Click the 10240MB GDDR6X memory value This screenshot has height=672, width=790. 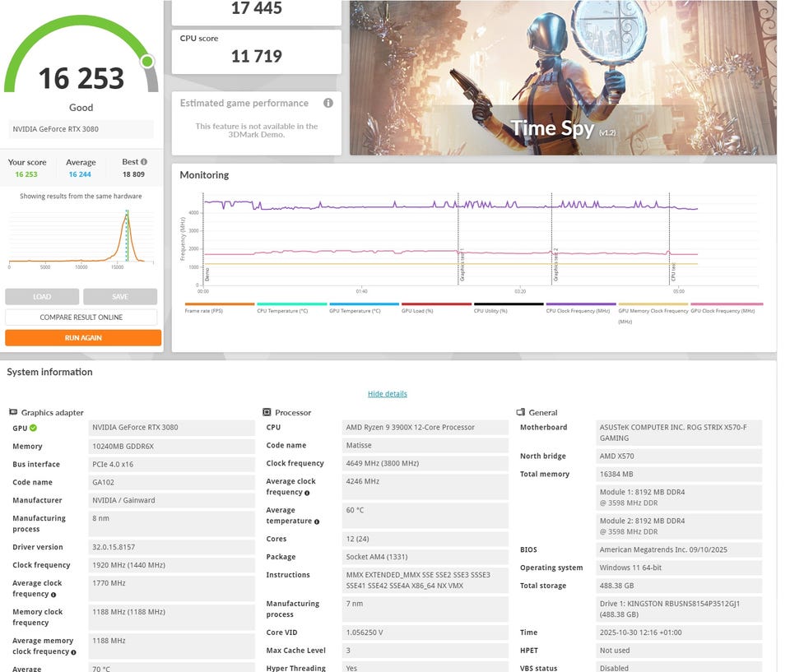pyautogui.click(x=171, y=447)
